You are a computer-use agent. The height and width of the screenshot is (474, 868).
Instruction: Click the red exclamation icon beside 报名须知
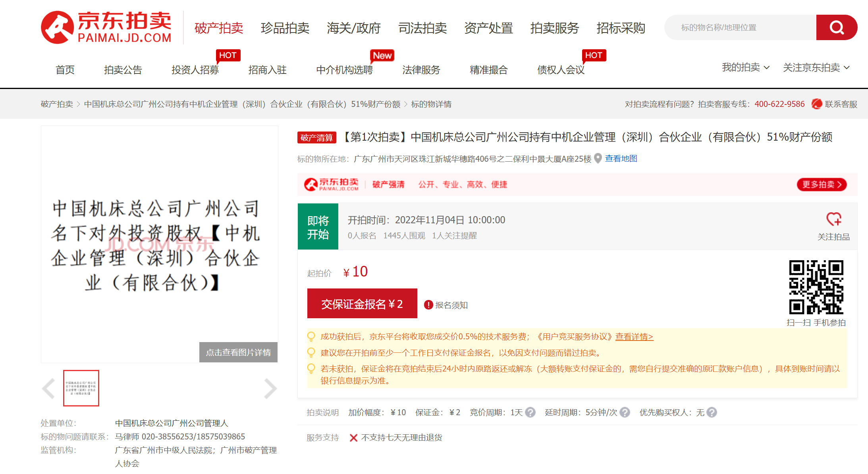point(428,305)
